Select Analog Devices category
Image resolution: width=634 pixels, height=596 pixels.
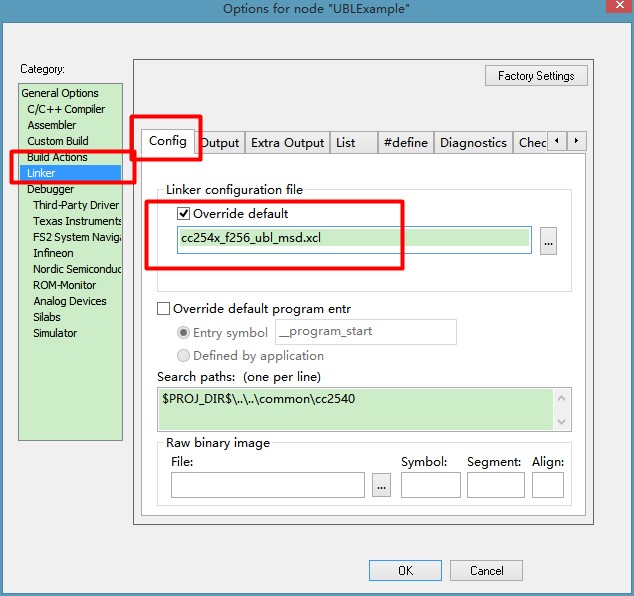pos(70,301)
